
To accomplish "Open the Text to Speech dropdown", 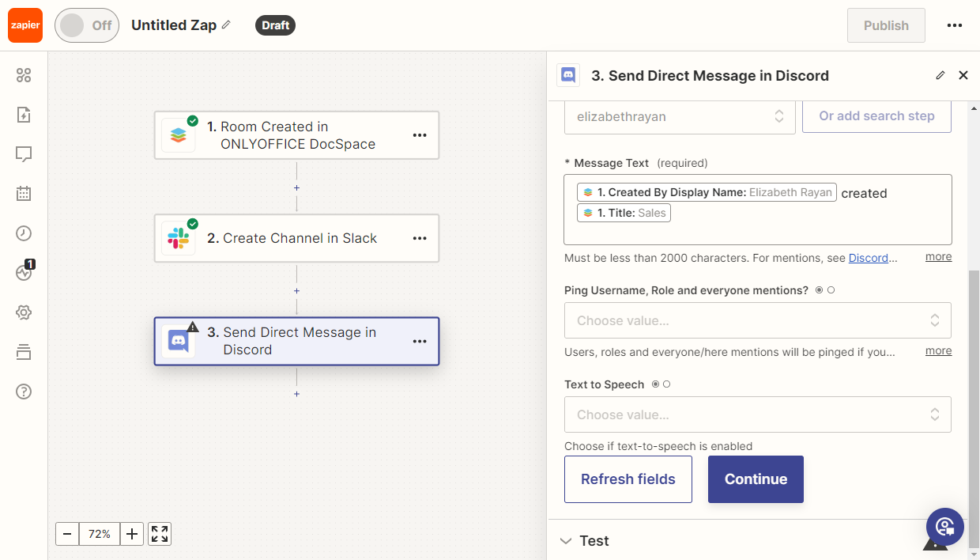I will (x=757, y=414).
